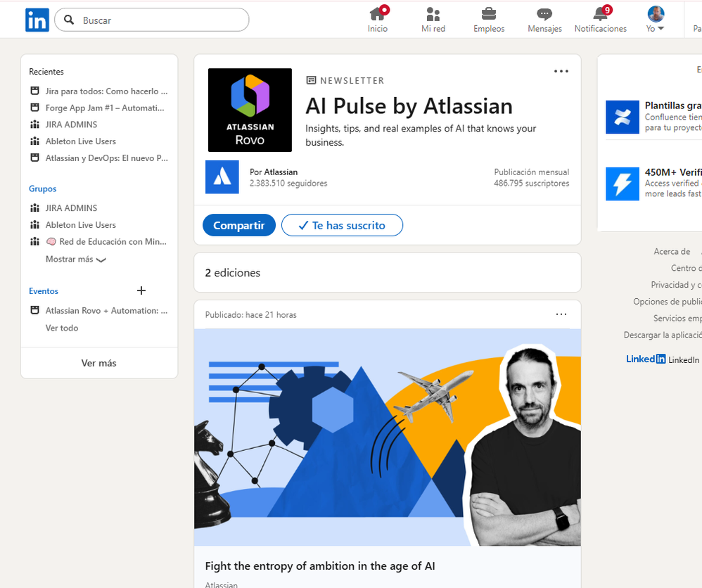
Task: Open the Eventos heading link
Action: (44, 291)
